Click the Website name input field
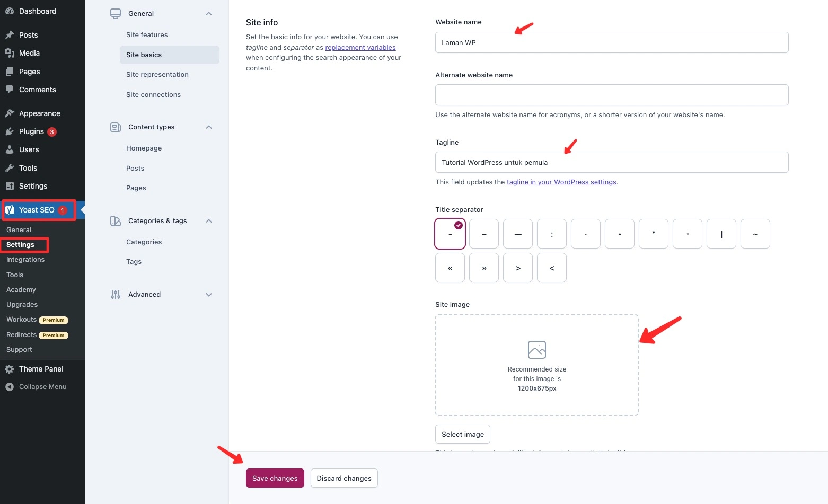Image resolution: width=828 pixels, height=504 pixels. click(612, 42)
